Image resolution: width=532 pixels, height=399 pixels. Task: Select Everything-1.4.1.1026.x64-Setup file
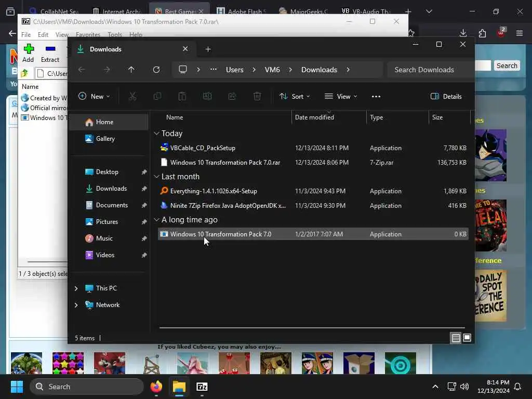tap(313, 191)
